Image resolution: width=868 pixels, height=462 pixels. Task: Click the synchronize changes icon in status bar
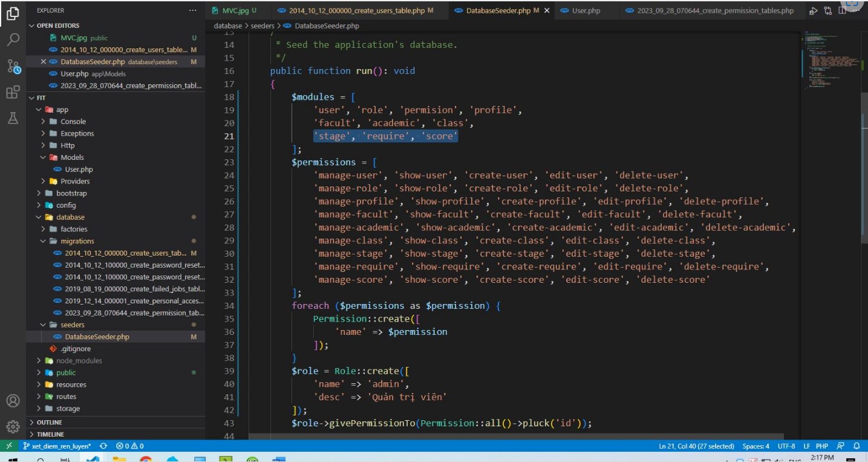point(103,446)
